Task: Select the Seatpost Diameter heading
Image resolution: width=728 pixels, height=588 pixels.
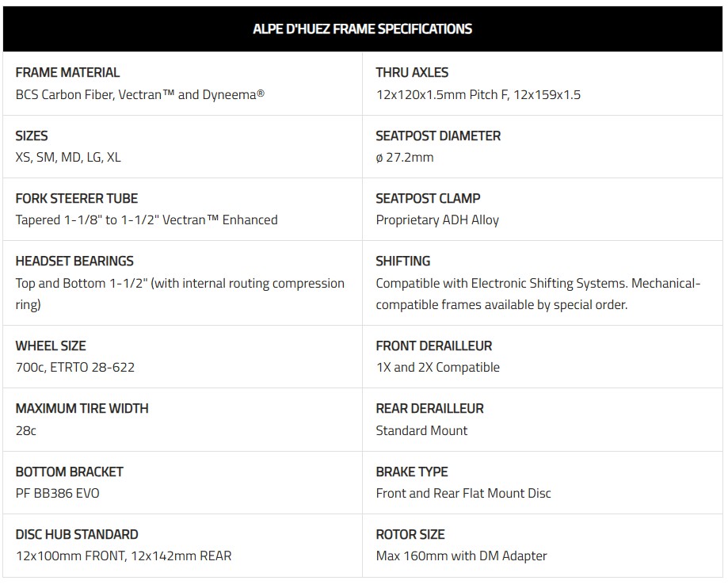Action: pyautogui.click(x=438, y=136)
